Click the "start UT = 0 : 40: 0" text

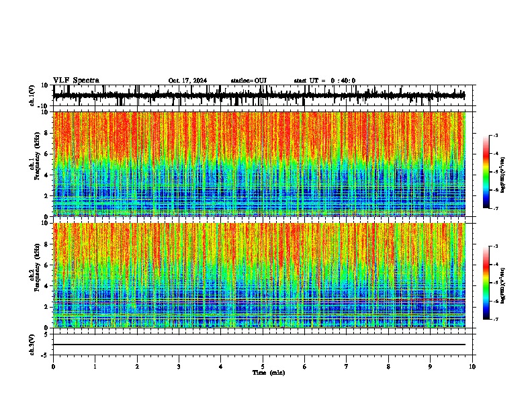(x=324, y=81)
